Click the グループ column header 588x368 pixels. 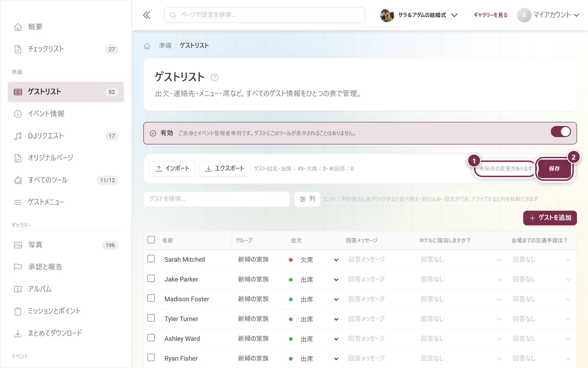244,240
